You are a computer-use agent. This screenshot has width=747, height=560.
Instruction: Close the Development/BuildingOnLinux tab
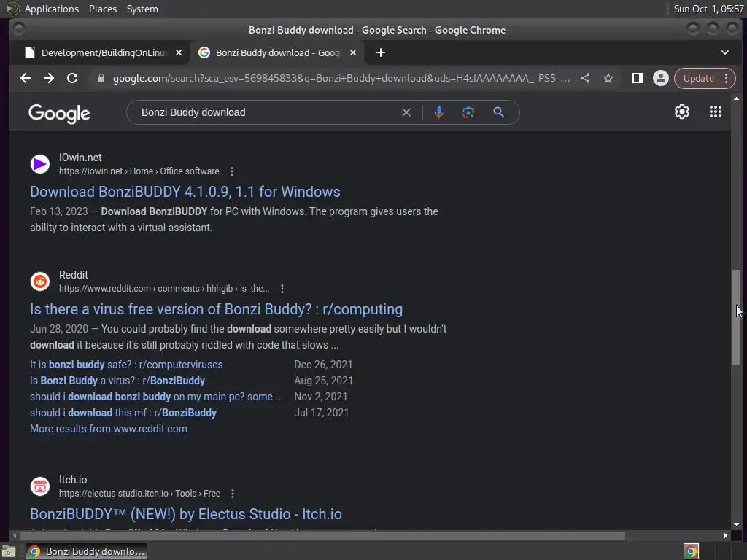(179, 52)
